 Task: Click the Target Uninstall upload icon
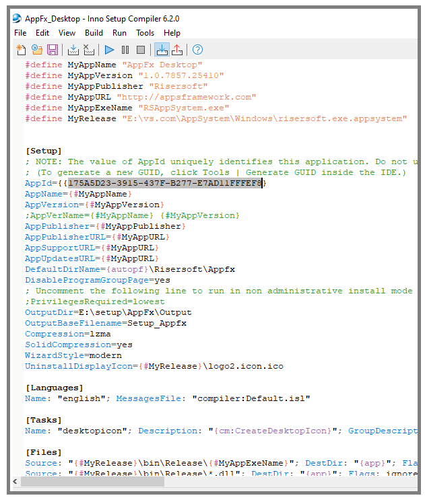coord(177,50)
